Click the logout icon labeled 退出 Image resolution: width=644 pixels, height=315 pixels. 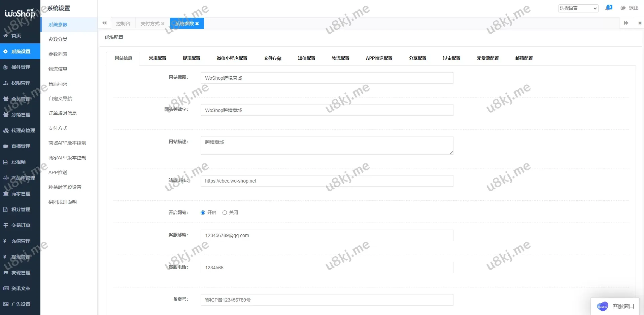point(623,8)
